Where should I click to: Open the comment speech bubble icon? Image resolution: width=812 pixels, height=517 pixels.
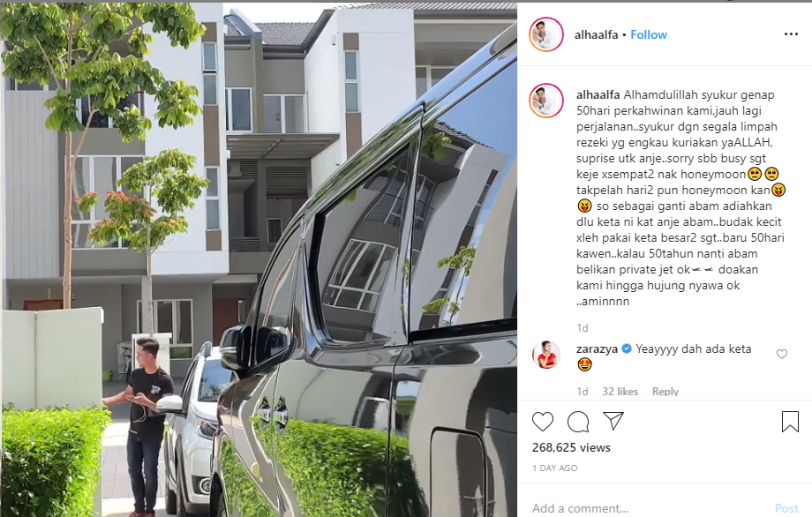tap(578, 422)
